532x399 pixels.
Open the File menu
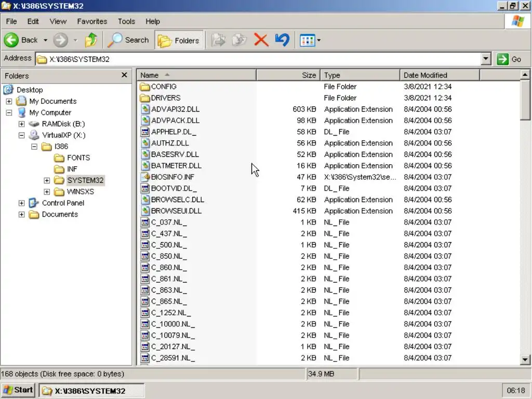11,21
